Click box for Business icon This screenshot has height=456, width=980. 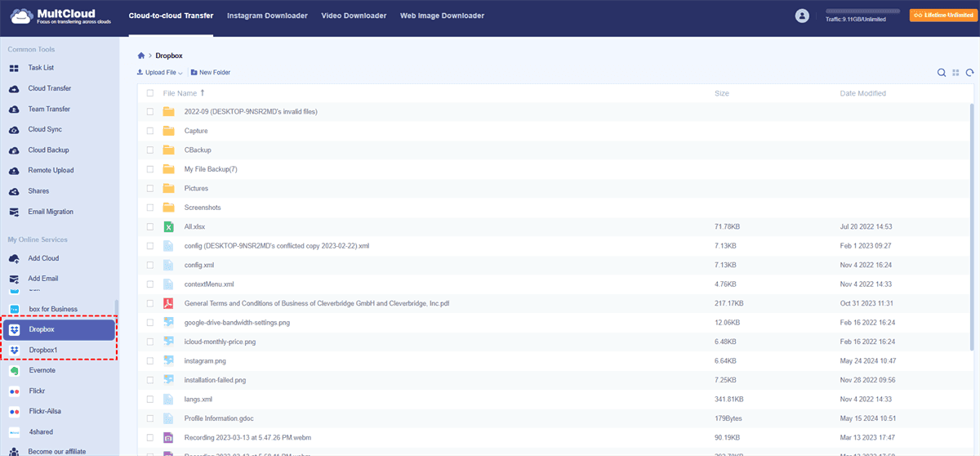click(14, 309)
